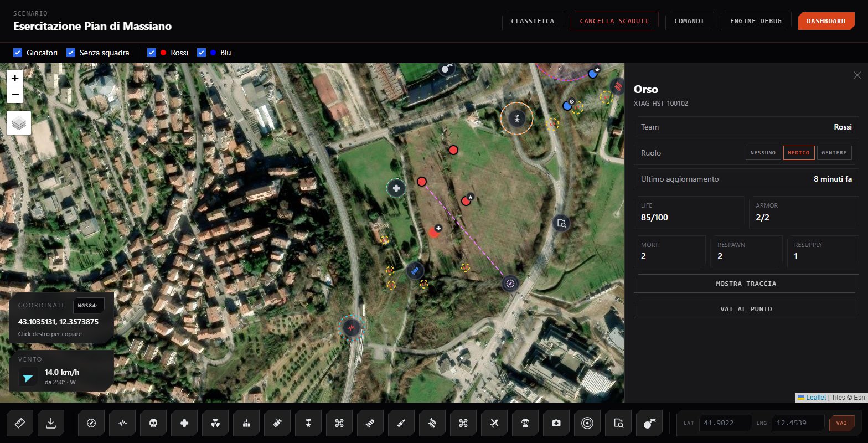Select the airplane strike tool in bottom toolbar
Viewport: 868px width, 443px height.
495,423
